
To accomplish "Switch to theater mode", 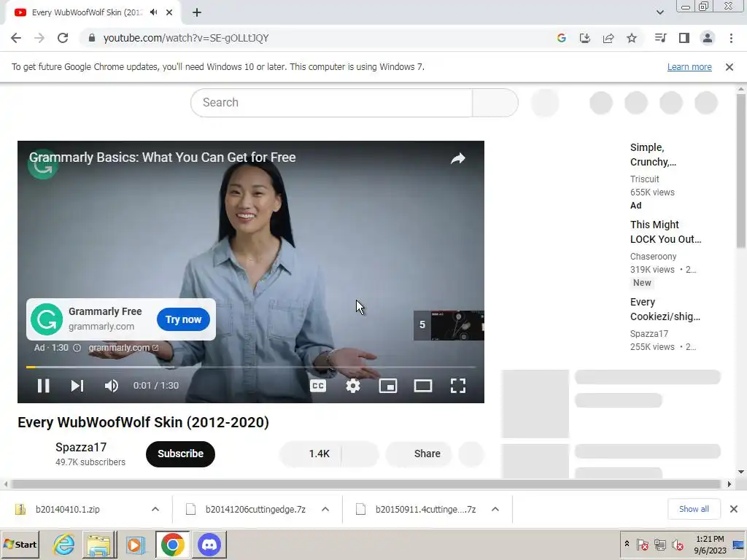I will click(423, 386).
